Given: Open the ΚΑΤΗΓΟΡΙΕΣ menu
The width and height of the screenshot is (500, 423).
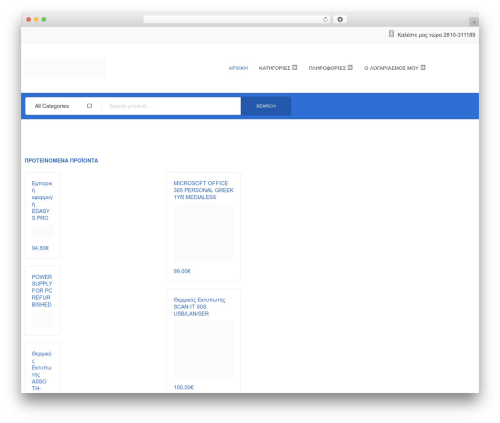Looking at the screenshot, I should tap(275, 68).
